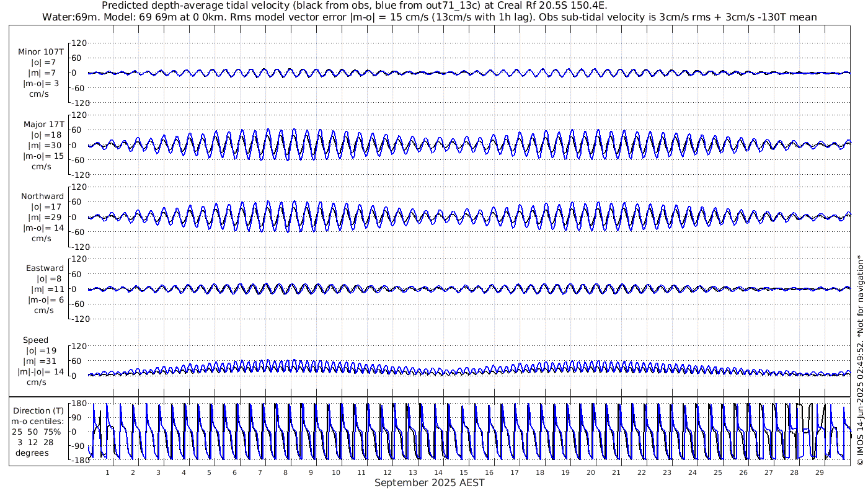Select the 'Eastward' panel label
Viewport: 868px width, 496px height.
click(45, 268)
